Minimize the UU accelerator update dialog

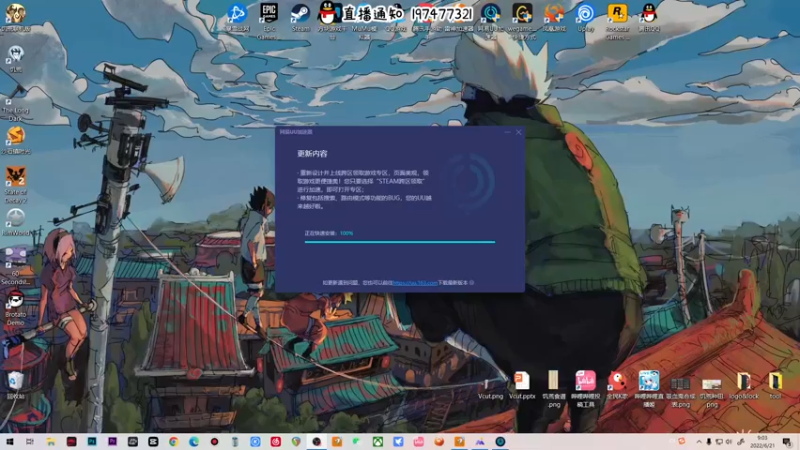coord(507,132)
